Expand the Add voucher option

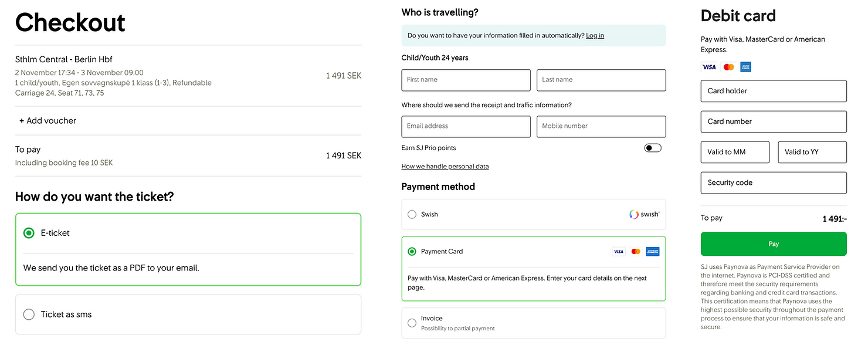pos(48,121)
